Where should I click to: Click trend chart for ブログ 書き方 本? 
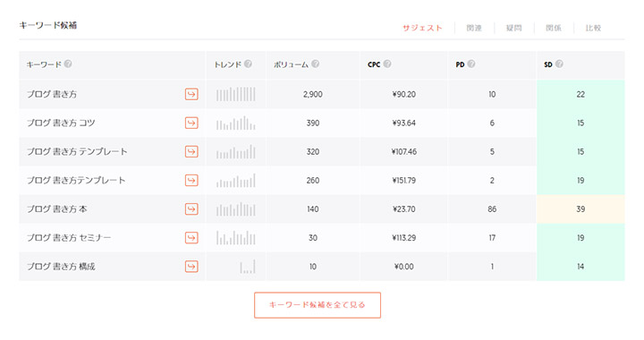coord(236,209)
